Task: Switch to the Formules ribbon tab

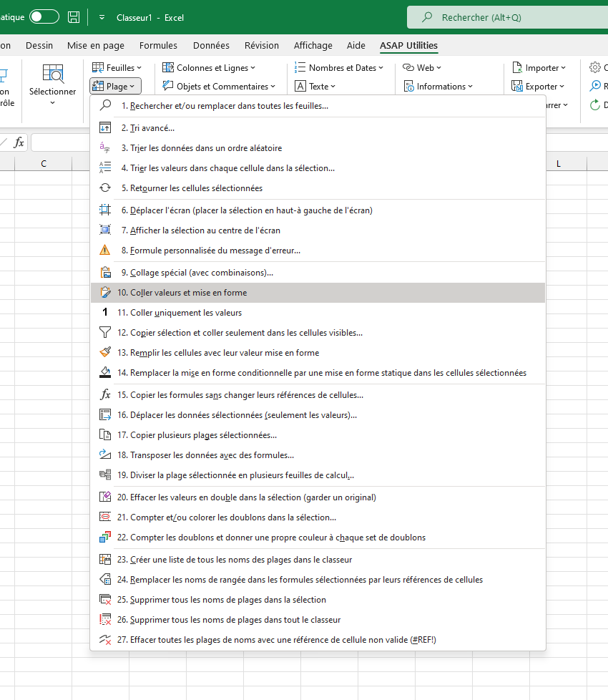Action: pyautogui.click(x=158, y=45)
